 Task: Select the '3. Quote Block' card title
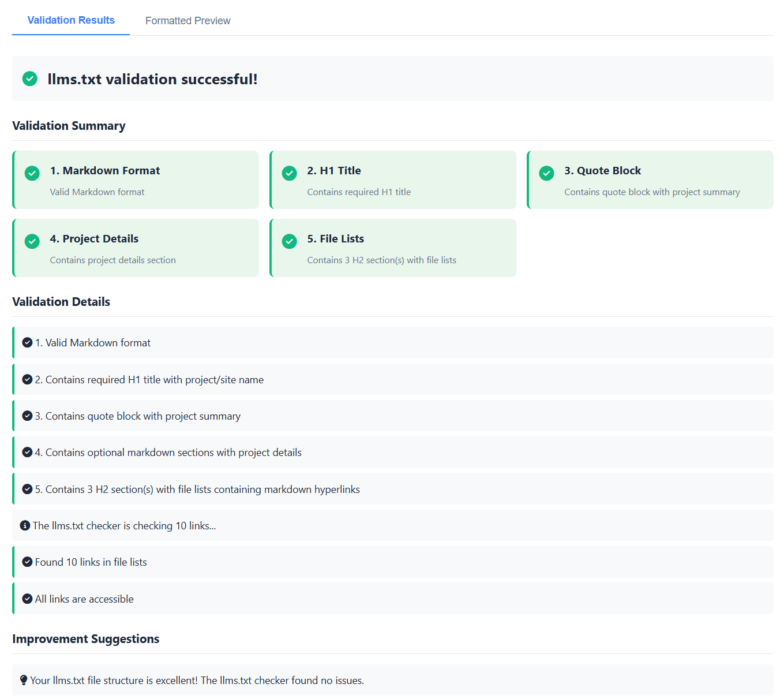tap(603, 170)
